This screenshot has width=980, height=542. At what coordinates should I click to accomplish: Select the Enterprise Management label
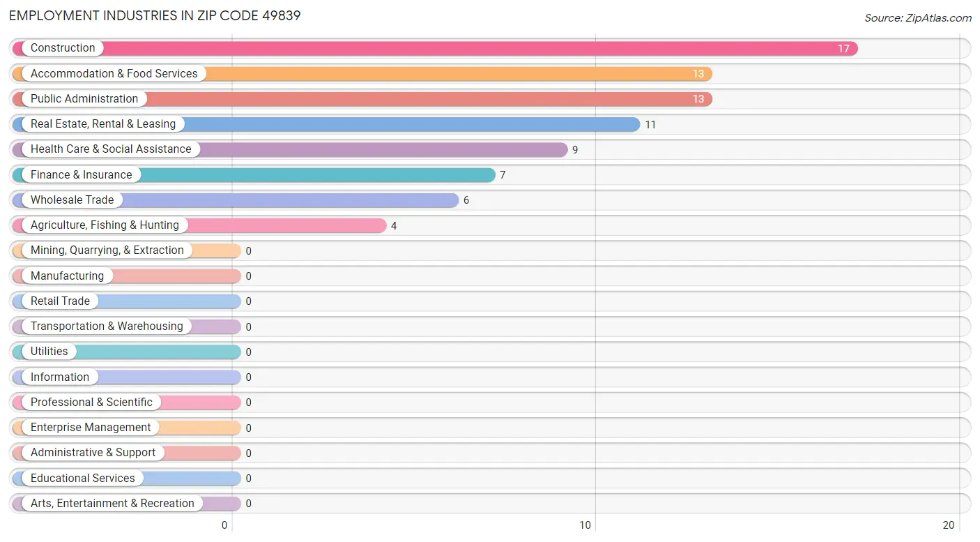91,428
